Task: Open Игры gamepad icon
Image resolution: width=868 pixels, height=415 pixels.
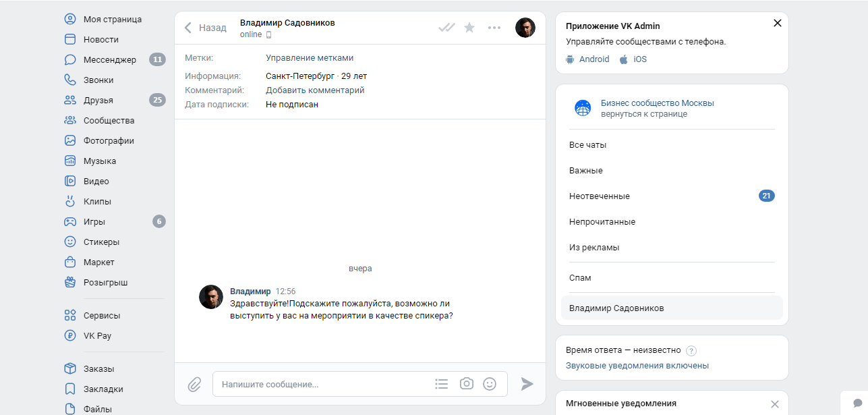Action: 70,221
